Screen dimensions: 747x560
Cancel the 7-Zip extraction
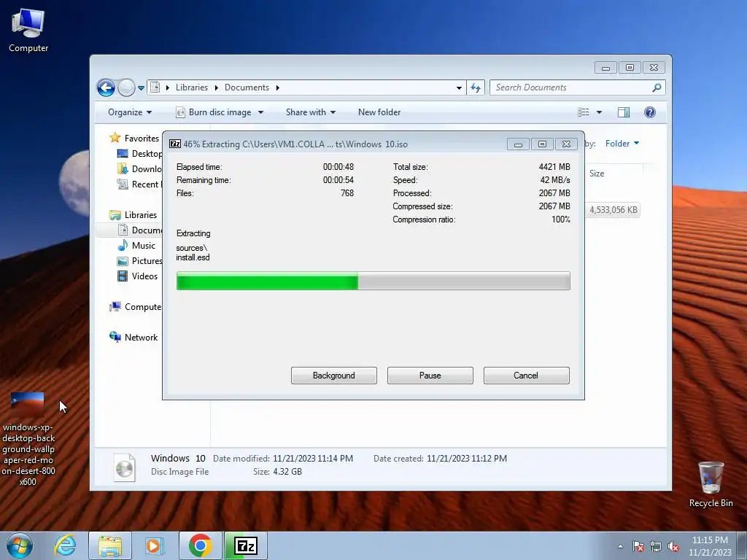[x=527, y=376]
